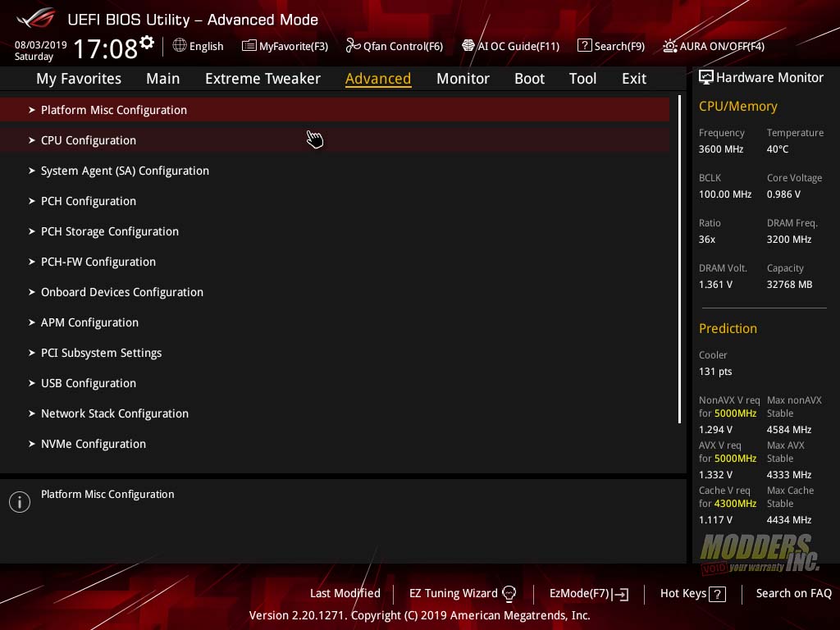Click the globe language icon
The height and width of the screenshot is (630, 840).
pos(180,46)
